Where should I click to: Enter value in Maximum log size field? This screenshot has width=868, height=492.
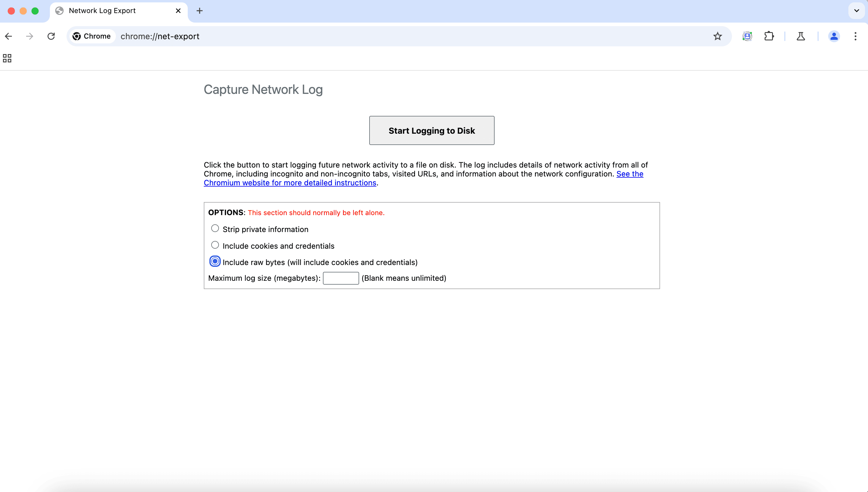click(x=340, y=278)
